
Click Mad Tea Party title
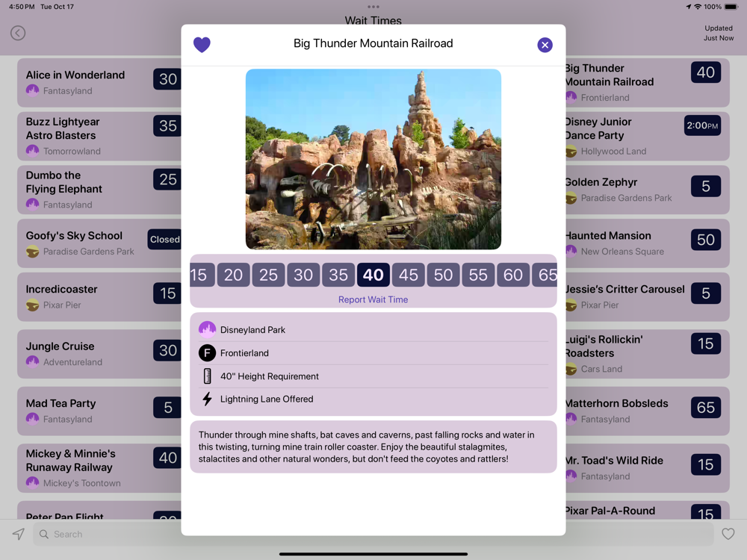coord(61,403)
